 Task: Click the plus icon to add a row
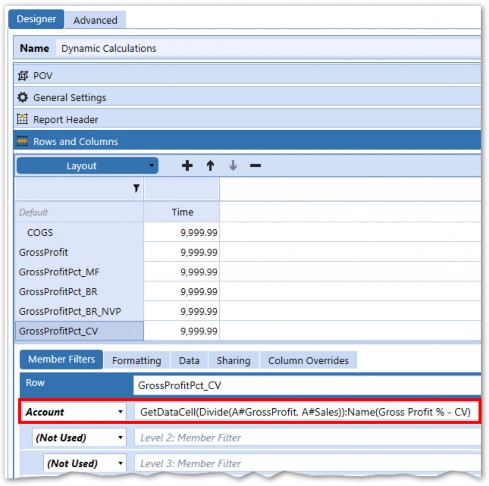(187, 165)
